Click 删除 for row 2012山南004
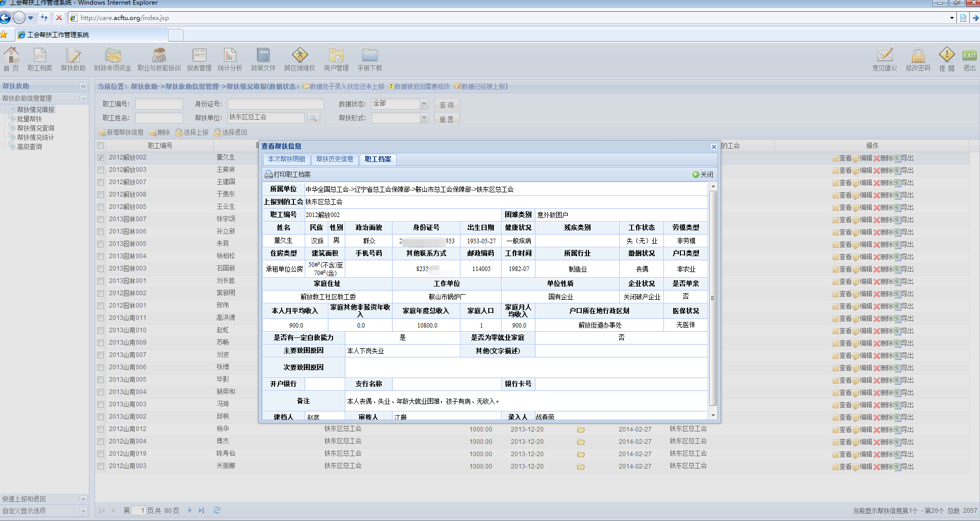980x521 pixels. pos(883,442)
